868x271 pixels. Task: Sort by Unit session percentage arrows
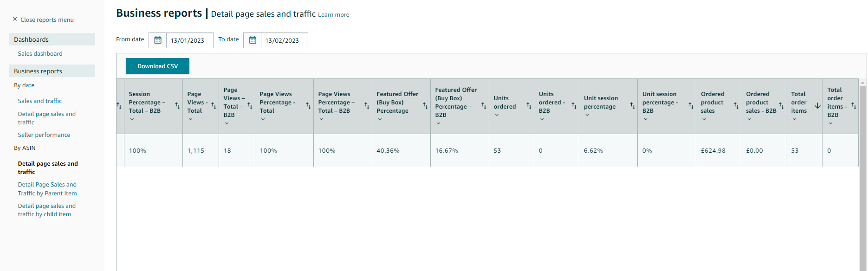pyautogui.click(x=632, y=106)
